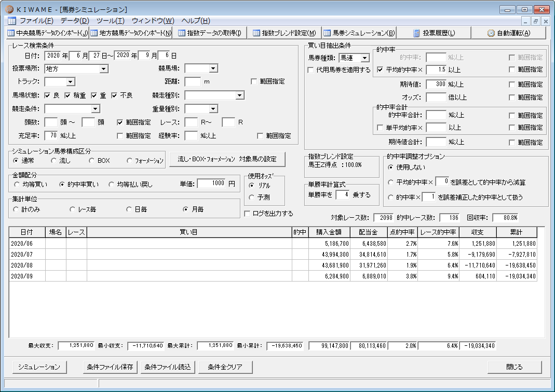Viewport: 555px width, 392px height.
Task: Open the ファイル menu
Action: point(36,21)
